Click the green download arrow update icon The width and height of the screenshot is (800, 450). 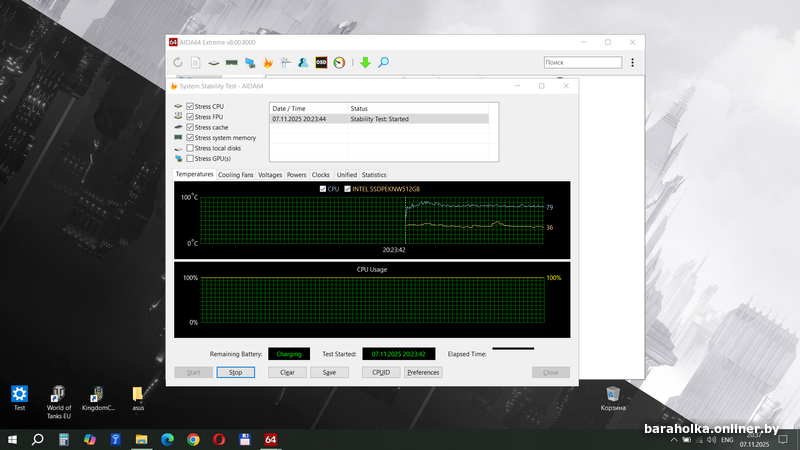(365, 62)
